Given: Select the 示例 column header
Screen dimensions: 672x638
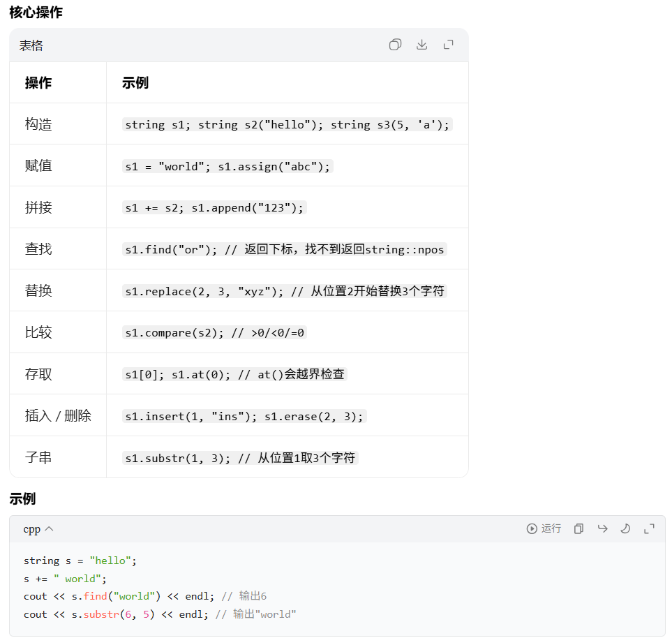Looking at the screenshot, I should point(135,83).
